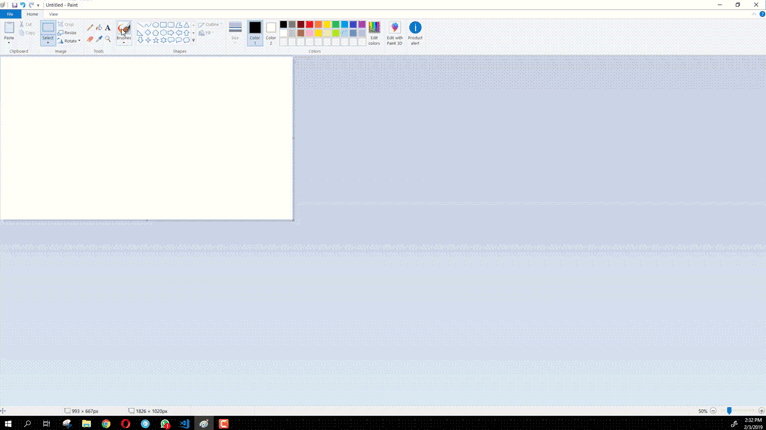766x430 pixels.
Task: Expand the Shapes gallery more arrow
Action: [193, 41]
